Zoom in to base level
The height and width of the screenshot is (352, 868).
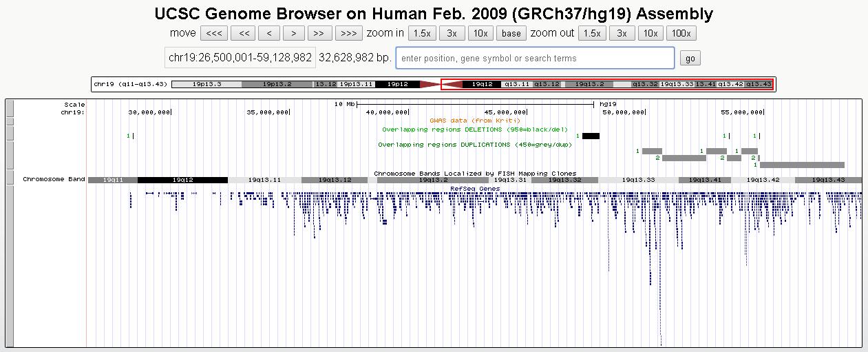tap(511, 33)
